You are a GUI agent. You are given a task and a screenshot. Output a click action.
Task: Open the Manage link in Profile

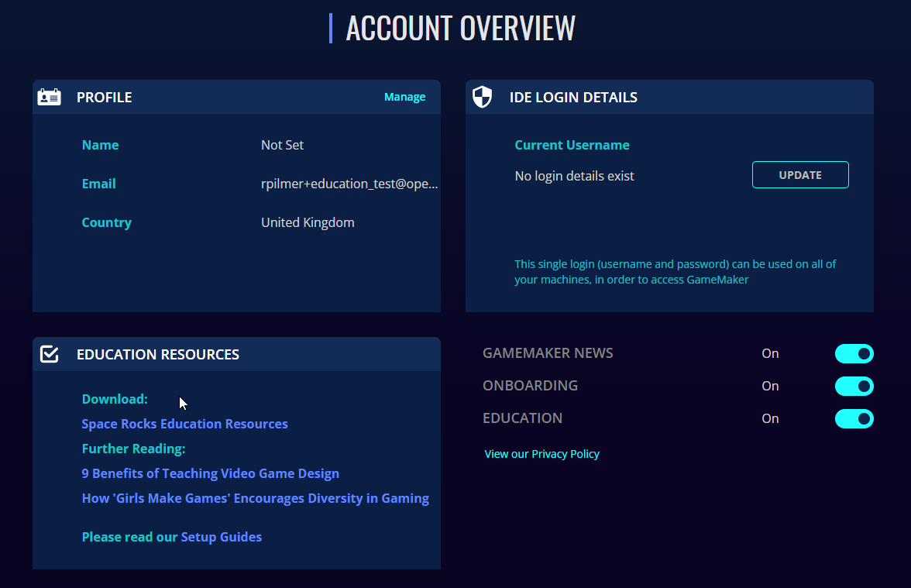pyautogui.click(x=404, y=97)
